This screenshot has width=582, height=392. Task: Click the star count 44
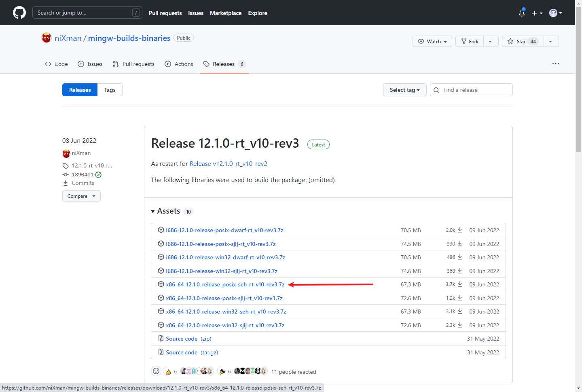(533, 41)
